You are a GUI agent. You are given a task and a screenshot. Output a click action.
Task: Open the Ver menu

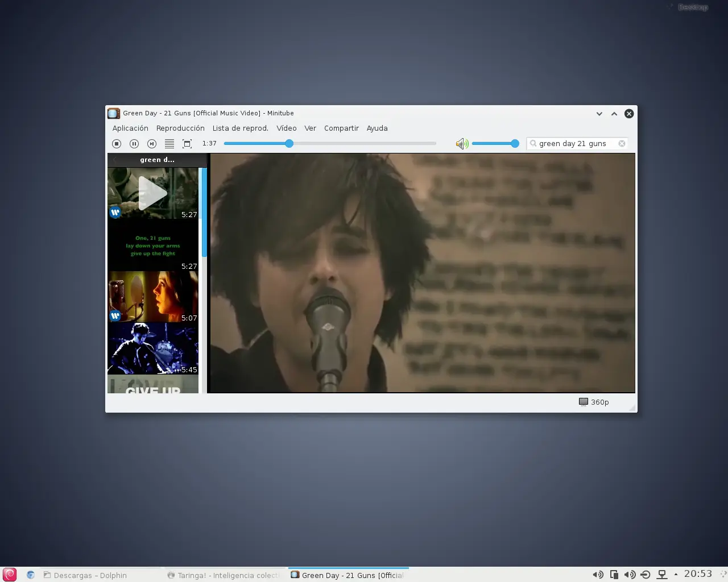pyautogui.click(x=310, y=128)
